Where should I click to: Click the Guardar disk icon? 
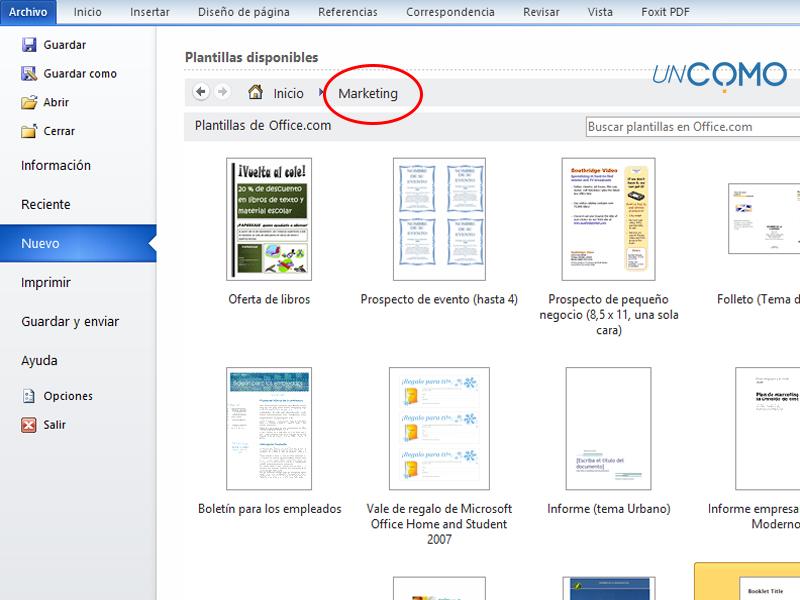(x=29, y=45)
